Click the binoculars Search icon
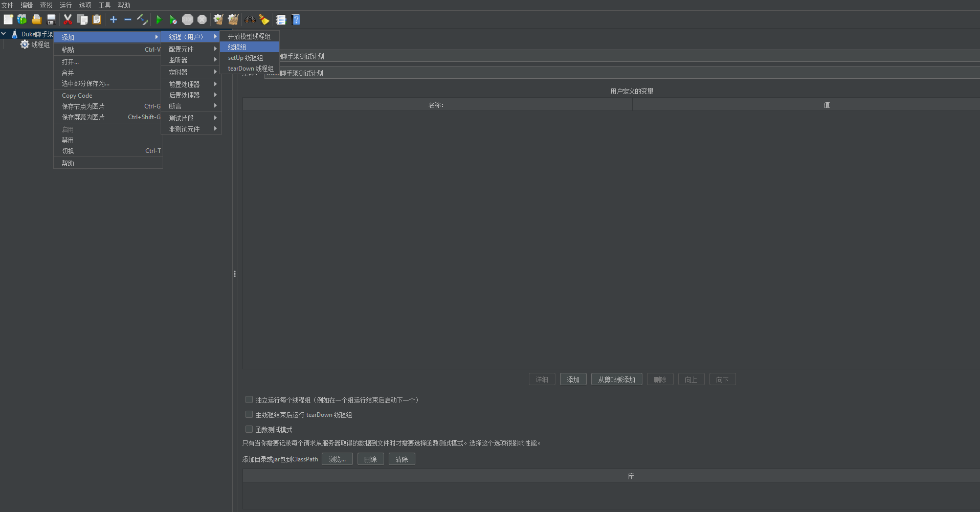The image size is (980, 512). click(x=250, y=19)
